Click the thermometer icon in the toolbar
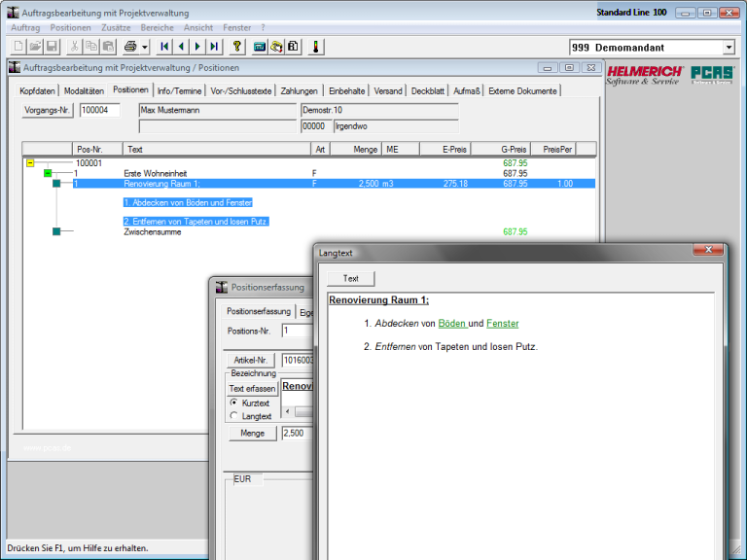 tap(315, 47)
